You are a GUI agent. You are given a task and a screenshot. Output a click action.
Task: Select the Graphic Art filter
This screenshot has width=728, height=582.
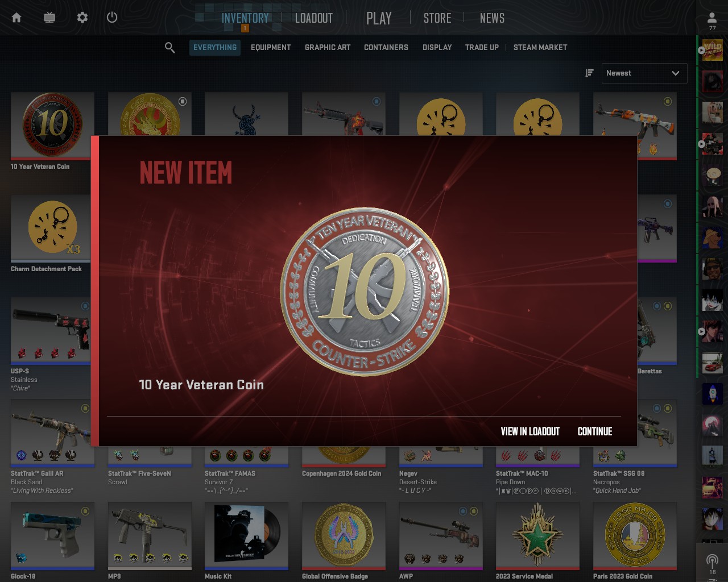(328, 48)
